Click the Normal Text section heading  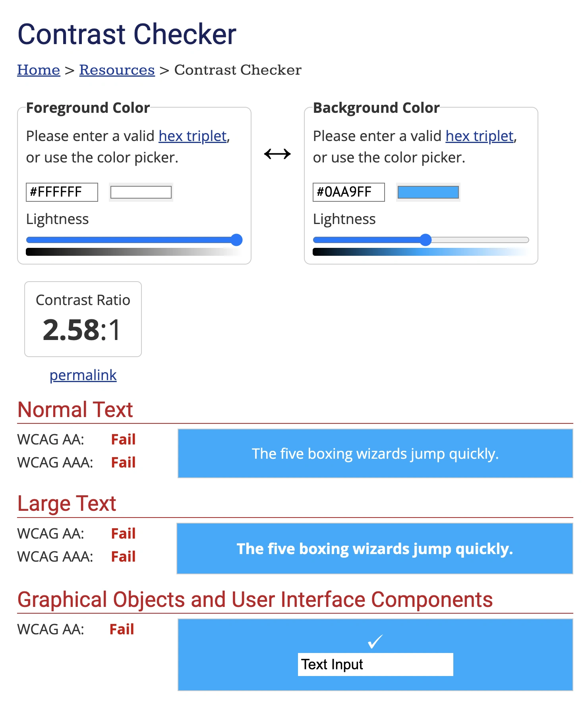(75, 410)
